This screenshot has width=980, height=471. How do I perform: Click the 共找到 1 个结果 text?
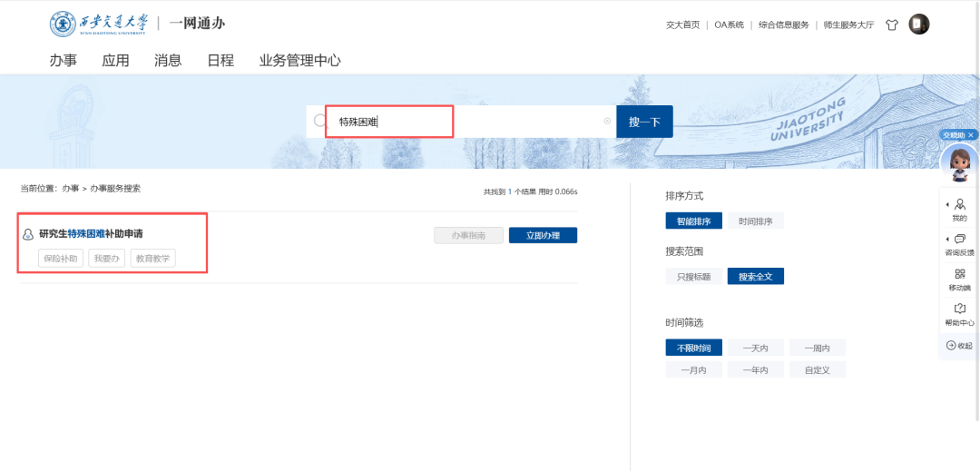tap(509, 191)
